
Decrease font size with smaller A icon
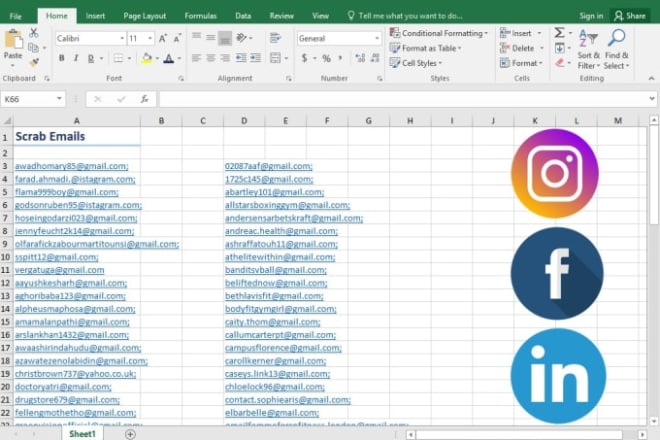coord(177,38)
